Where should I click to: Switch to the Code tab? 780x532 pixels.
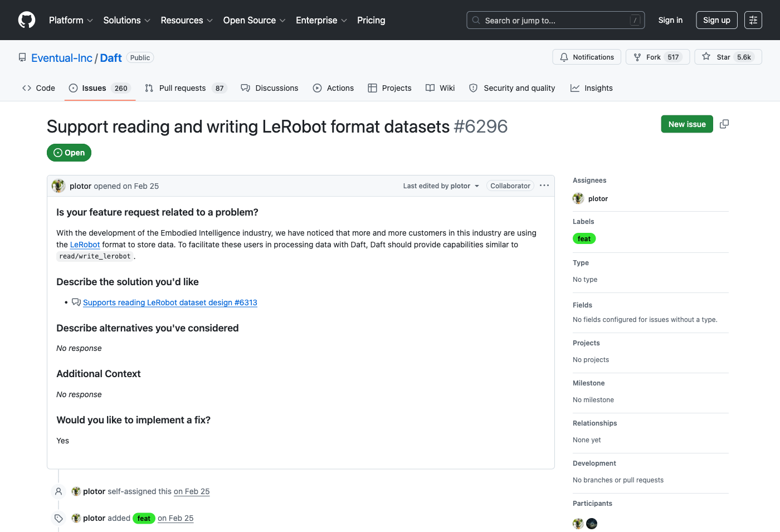[38, 88]
